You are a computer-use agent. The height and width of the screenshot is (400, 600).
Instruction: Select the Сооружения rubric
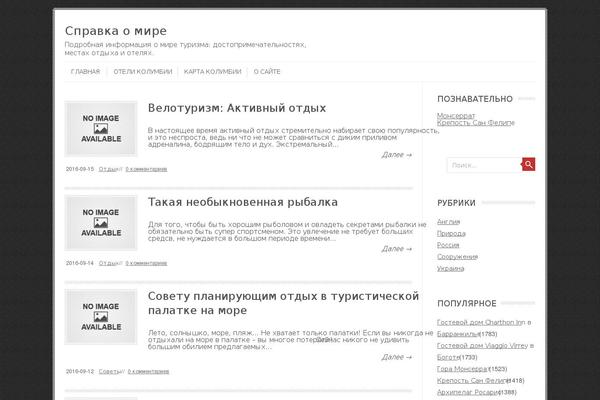coord(457,256)
